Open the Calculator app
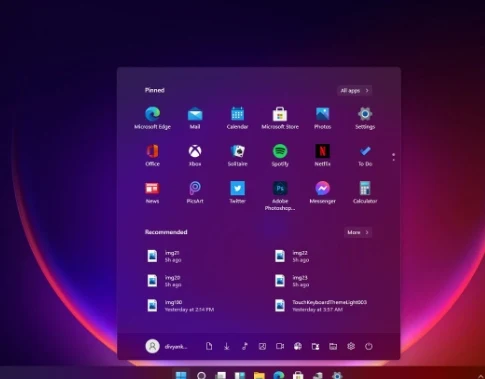Screen dimensions: 485x379 tap(365, 192)
